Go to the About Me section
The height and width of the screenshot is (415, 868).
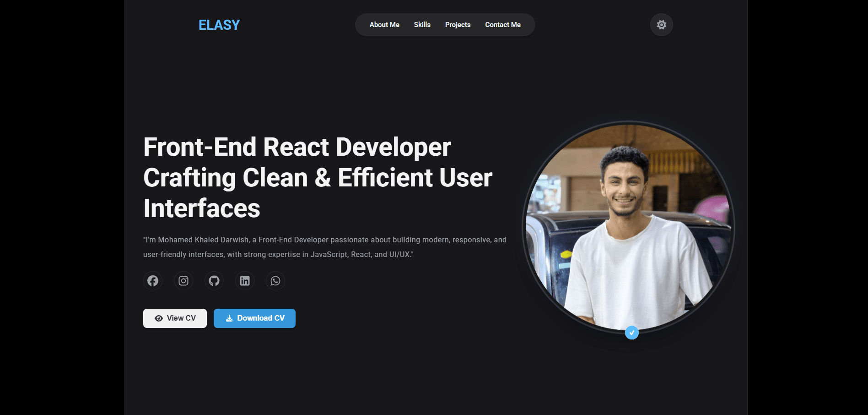tap(384, 25)
